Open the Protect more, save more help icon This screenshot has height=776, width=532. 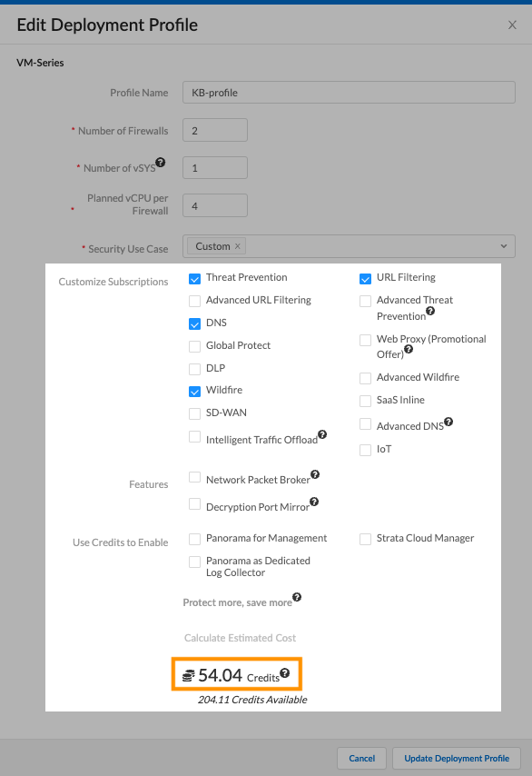pyautogui.click(x=296, y=598)
